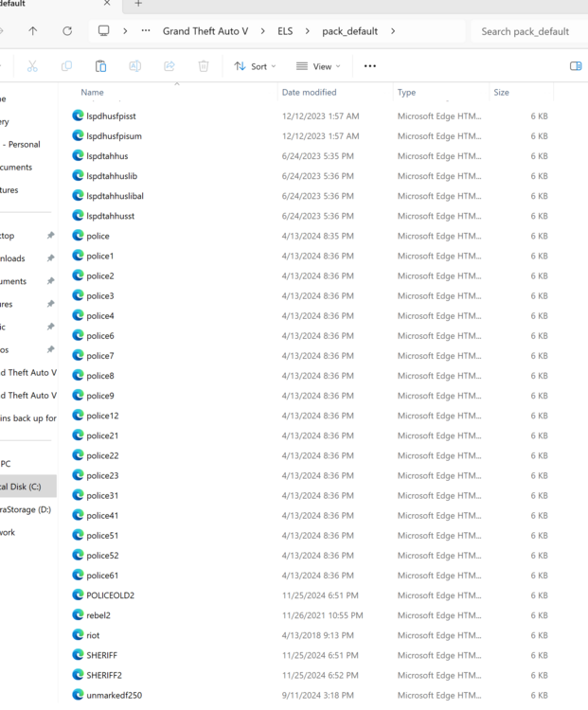Click the Delete trash can icon
Viewport: 588px width, 710px height.
pyautogui.click(x=204, y=66)
